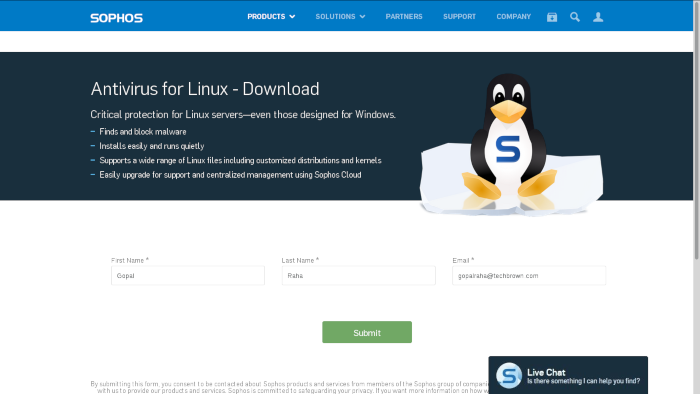Expand the Products menu

pyautogui.click(x=271, y=17)
